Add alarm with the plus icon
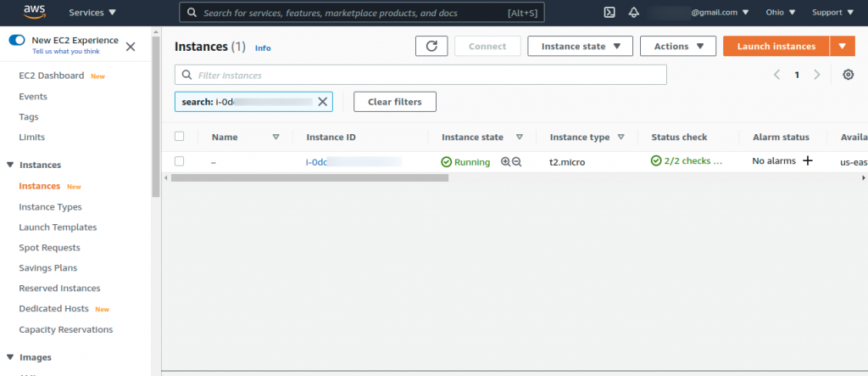Viewport: 868px width, 376px height. (x=808, y=160)
